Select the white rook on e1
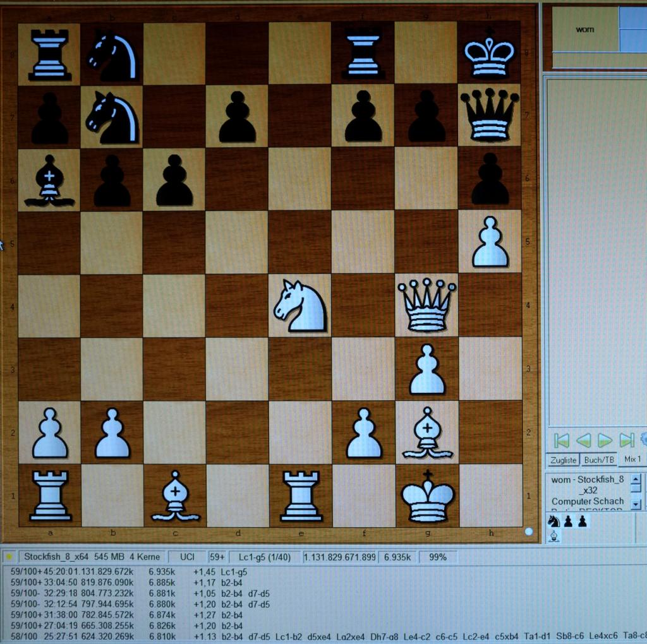Image resolution: width=647 pixels, height=644 pixels. tap(301, 496)
